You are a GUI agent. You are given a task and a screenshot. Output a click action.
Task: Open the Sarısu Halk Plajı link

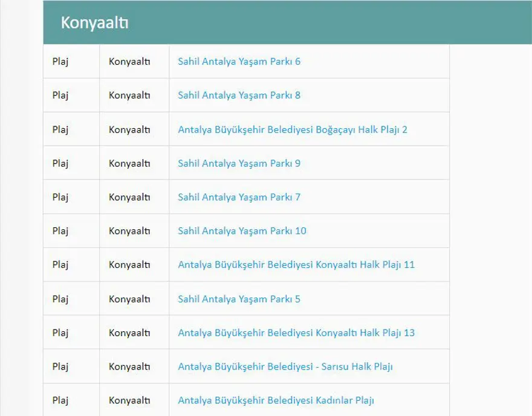click(285, 366)
